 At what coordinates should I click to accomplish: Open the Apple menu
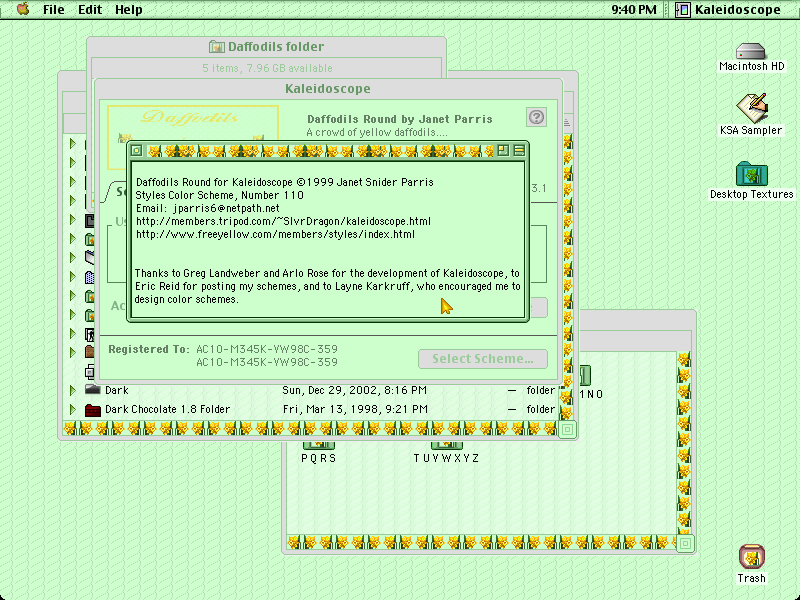click(x=23, y=9)
